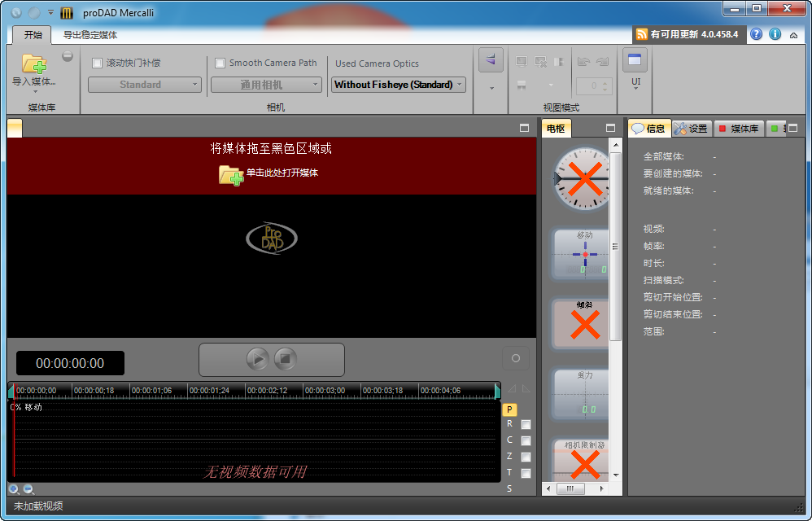Click the timeline right trim end handle
The image size is (812, 521).
[498, 391]
